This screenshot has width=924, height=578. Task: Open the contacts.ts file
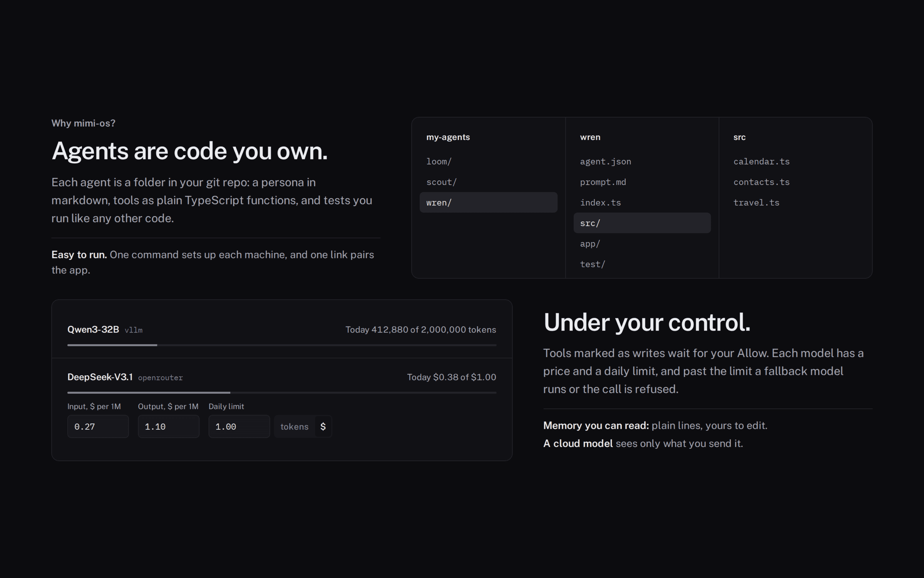(795, 182)
